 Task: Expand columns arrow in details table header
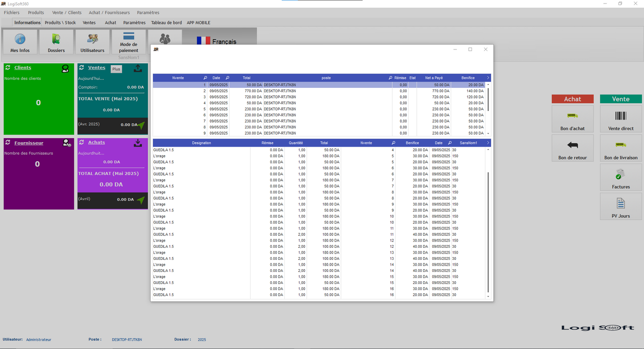point(488,143)
